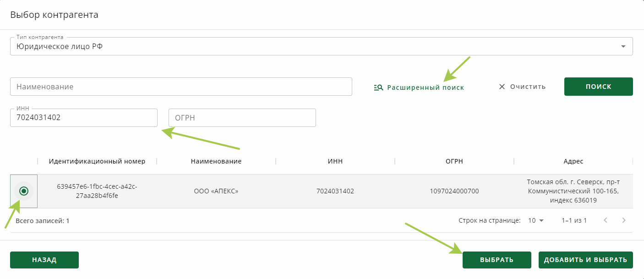Viewport: 644px width, 279px height.
Task: Go to previous page chevron
Action: (x=606, y=220)
